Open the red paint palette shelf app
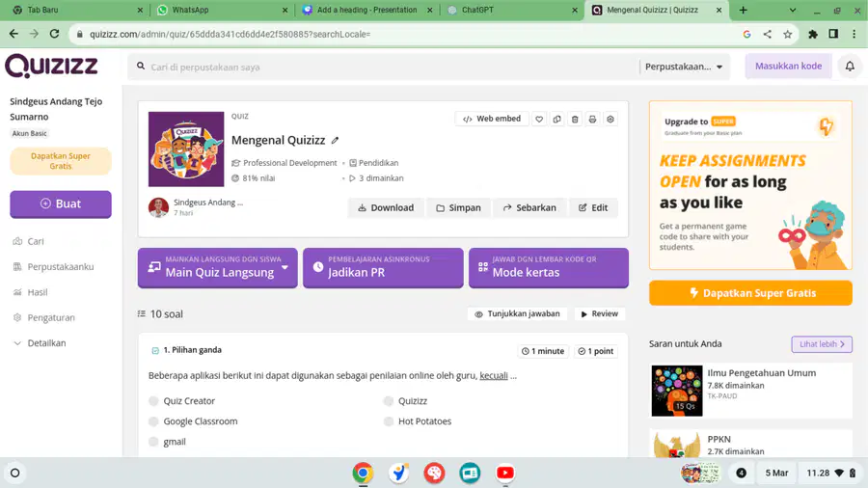 tap(434, 474)
